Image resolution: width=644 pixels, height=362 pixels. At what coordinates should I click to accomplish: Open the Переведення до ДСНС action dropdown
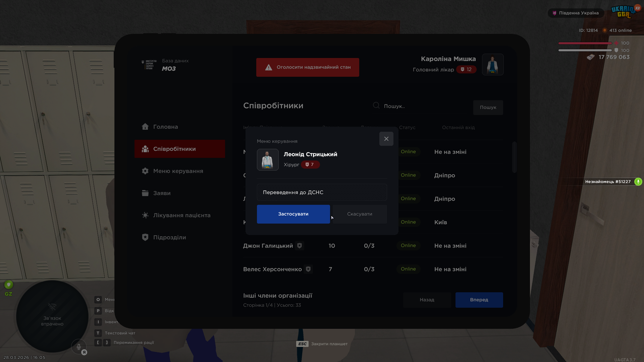pyautogui.click(x=322, y=192)
